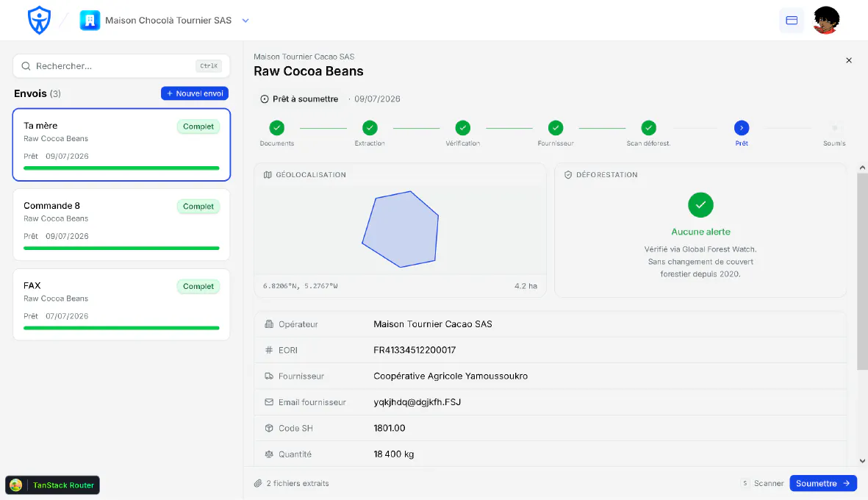This screenshot has width=868, height=500.
Task: Click the Rechercher search field
Action: point(121,66)
